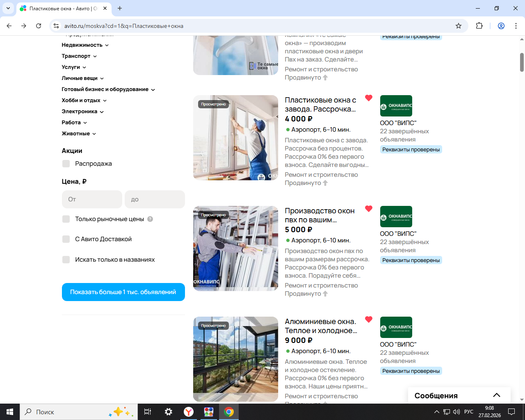525x420 pixels.
Task: View site information icon in address bar
Action: (x=57, y=26)
